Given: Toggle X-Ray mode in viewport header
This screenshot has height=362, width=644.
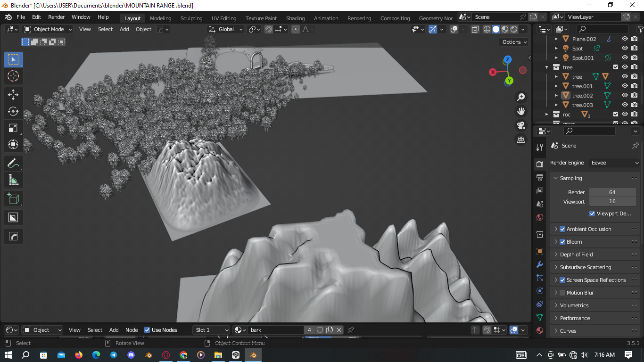Looking at the screenshot, I should click(x=475, y=29).
